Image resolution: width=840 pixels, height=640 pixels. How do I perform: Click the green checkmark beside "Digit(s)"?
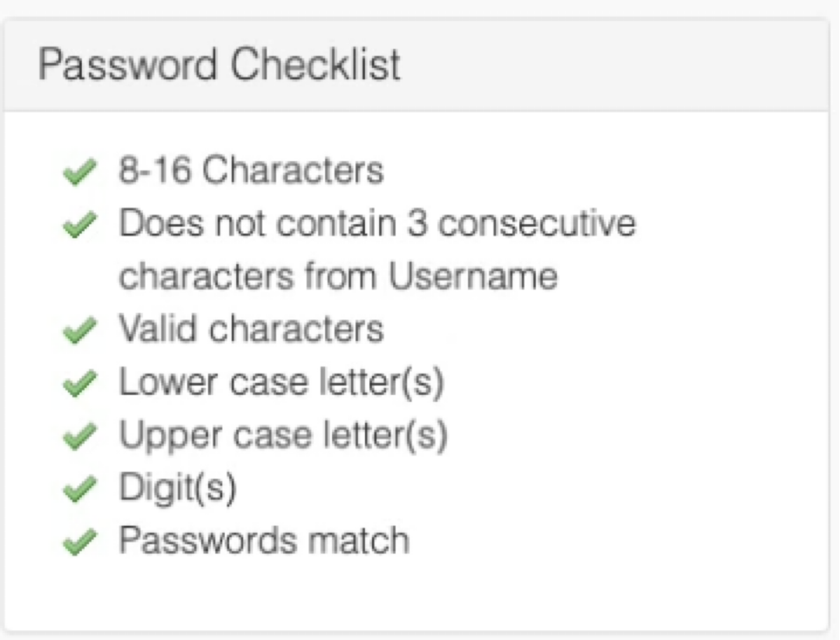point(79,490)
